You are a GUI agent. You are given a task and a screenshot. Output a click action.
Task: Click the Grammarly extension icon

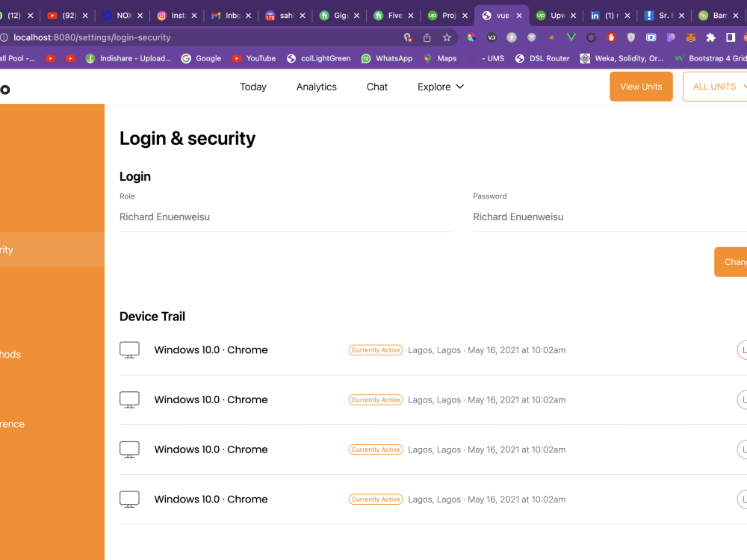pyautogui.click(x=591, y=37)
